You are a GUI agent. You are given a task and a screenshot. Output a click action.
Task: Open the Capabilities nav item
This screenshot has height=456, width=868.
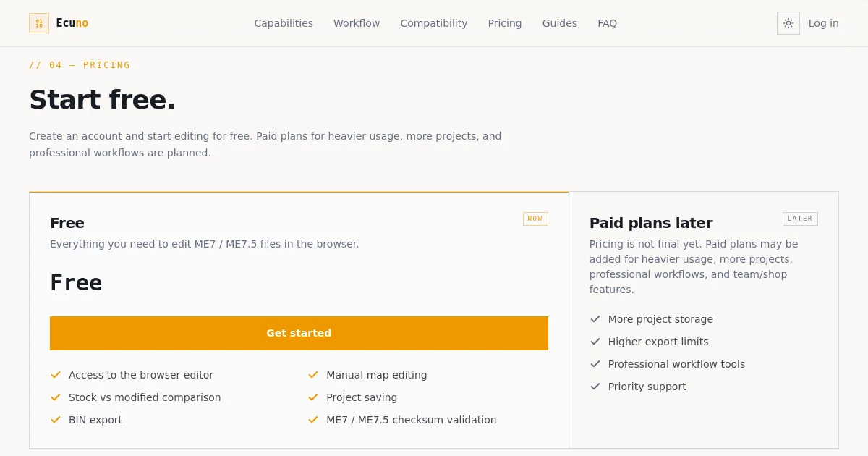pyautogui.click(x=284, y=23)
